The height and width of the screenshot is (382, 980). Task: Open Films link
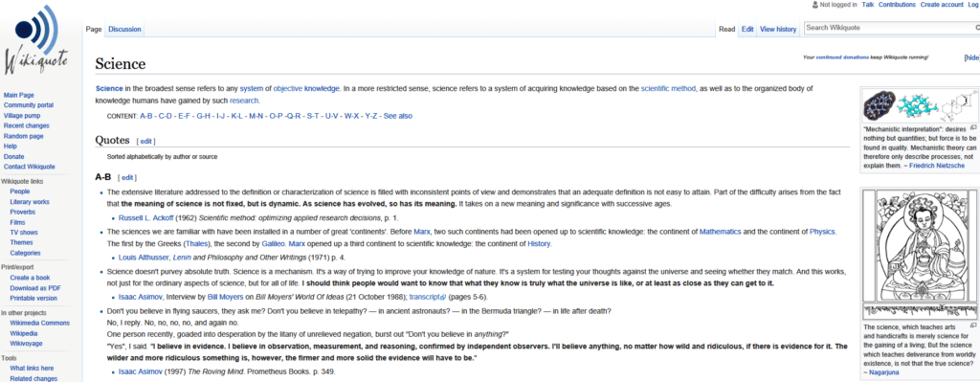pos(17,222)
